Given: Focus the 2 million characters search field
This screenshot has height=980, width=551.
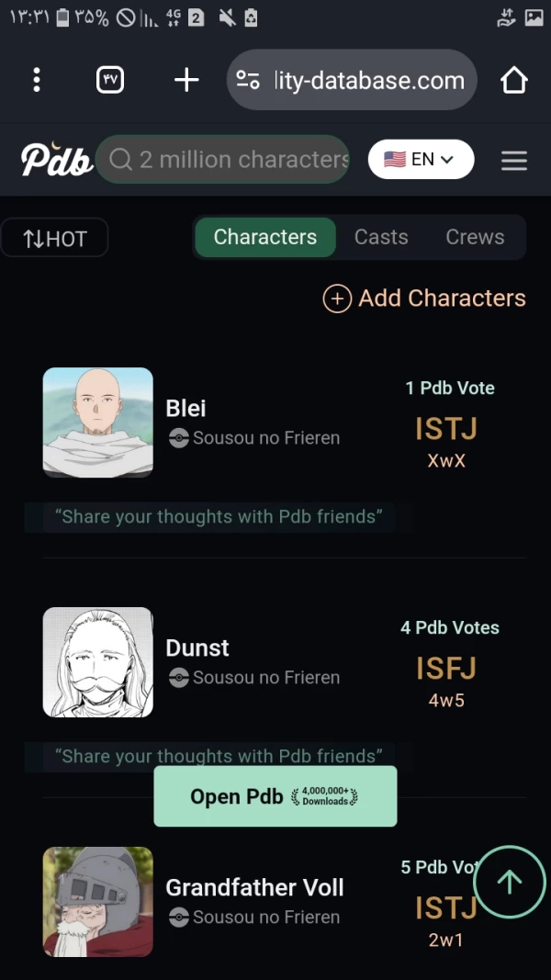Looking at the screenshot, I should (235, 160).
